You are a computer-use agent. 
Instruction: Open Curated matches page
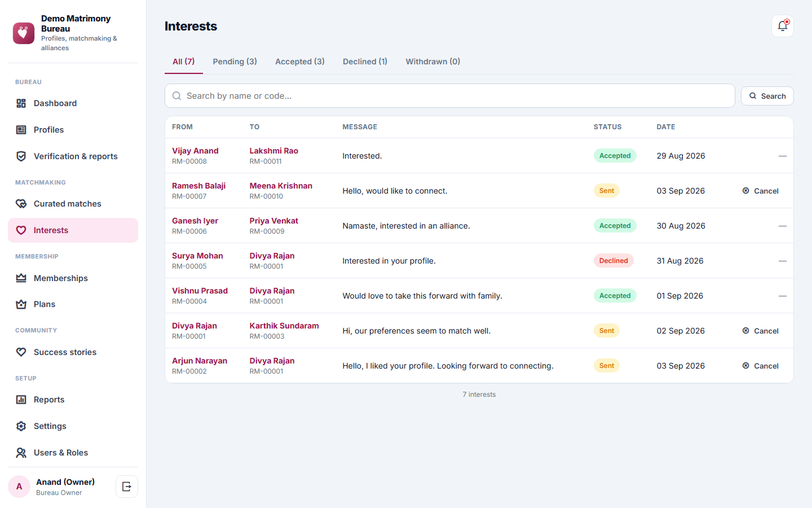click(73, 204)
